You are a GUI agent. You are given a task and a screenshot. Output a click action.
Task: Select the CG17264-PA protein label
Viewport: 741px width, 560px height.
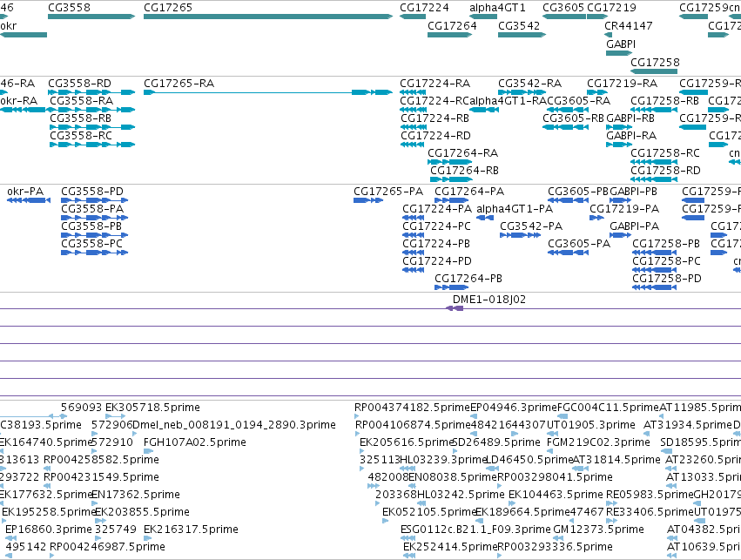tap(469, 192)
